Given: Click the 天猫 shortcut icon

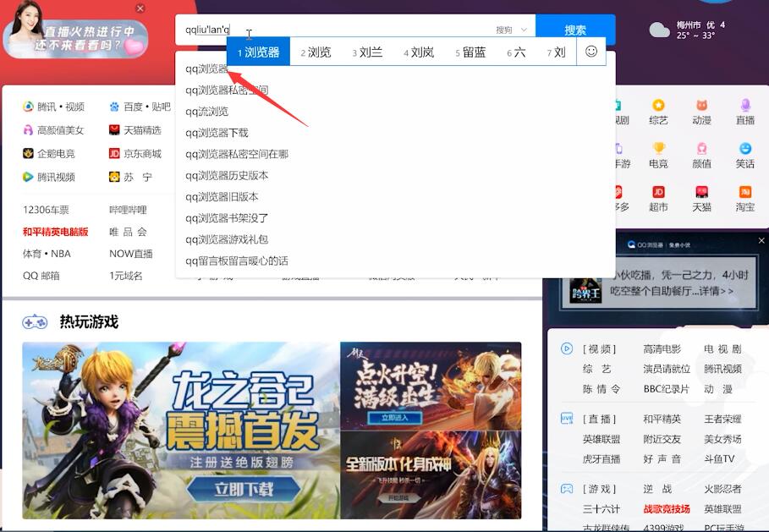Looking at the screenshot, I should [x=702, y=192].
